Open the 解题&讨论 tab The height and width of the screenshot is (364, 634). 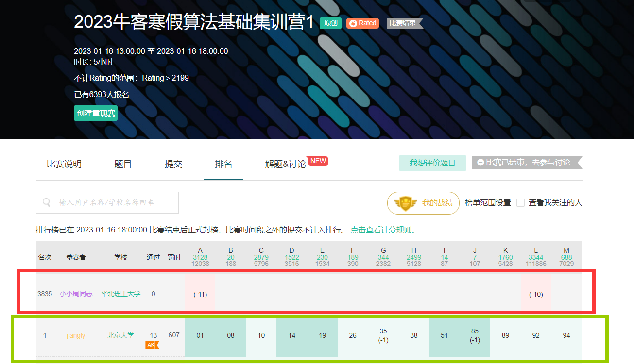[286, 164]
